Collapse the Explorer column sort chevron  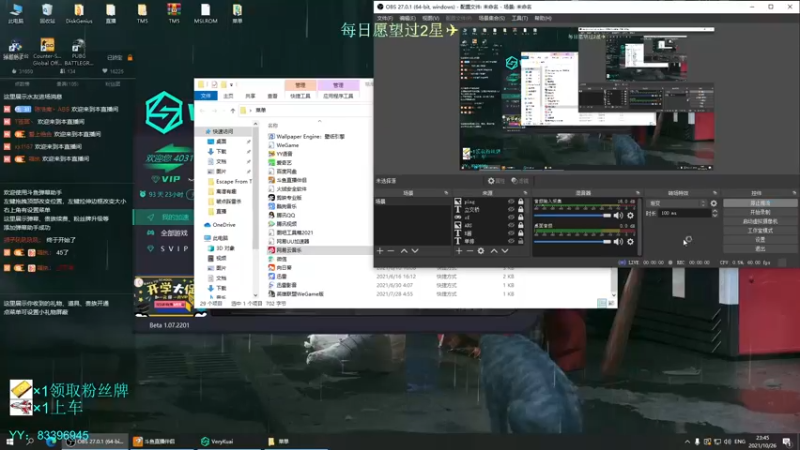pyautogui.click(x=319, y=121)
